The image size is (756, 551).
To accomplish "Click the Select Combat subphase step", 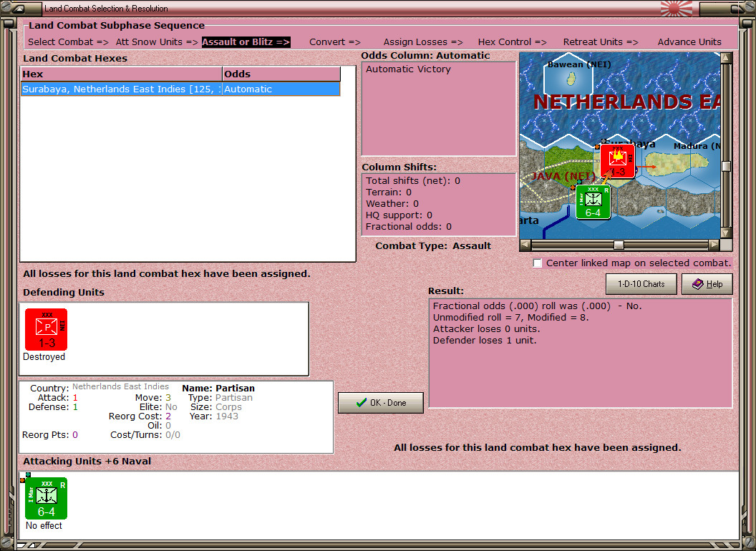I will [68, 42].
